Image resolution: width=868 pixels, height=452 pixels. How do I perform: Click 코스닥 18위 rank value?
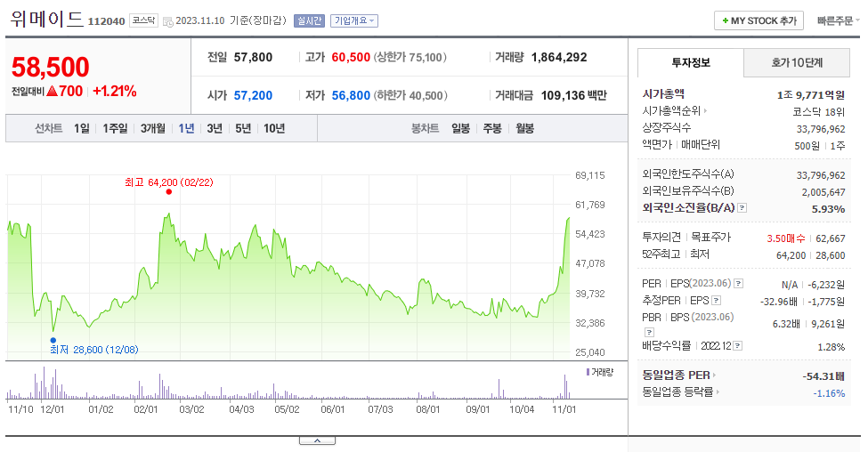click(819, 112)
